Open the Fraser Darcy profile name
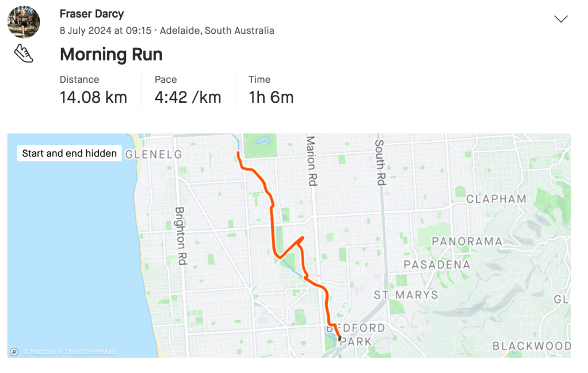 coord(91,14)
